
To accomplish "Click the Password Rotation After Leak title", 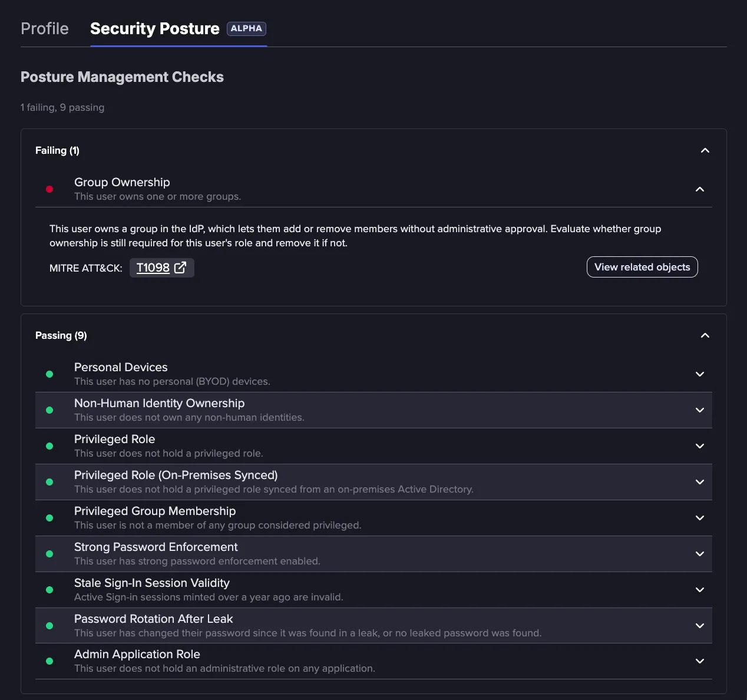I will pos(154,619).
